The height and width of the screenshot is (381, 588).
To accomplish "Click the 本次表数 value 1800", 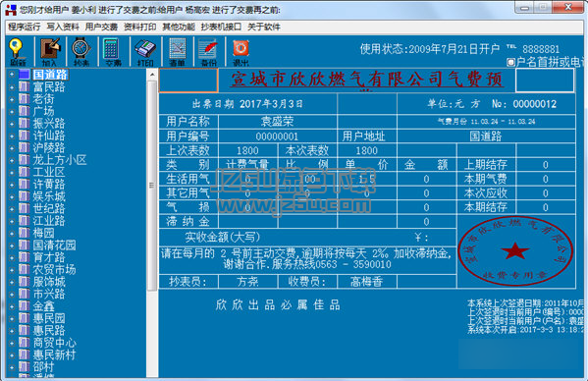I will point(367,151).
